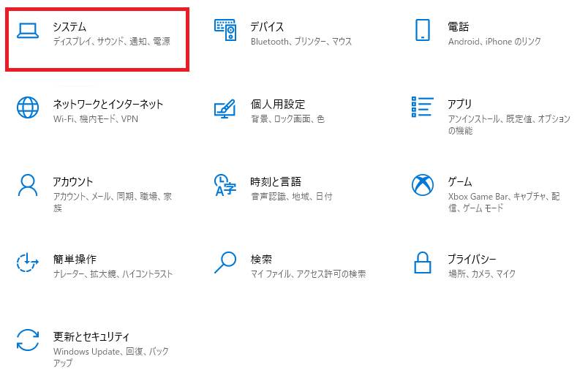
Task: Click the sync arrows icon for 更新とセキュリティ
Action: pos(28,340)
